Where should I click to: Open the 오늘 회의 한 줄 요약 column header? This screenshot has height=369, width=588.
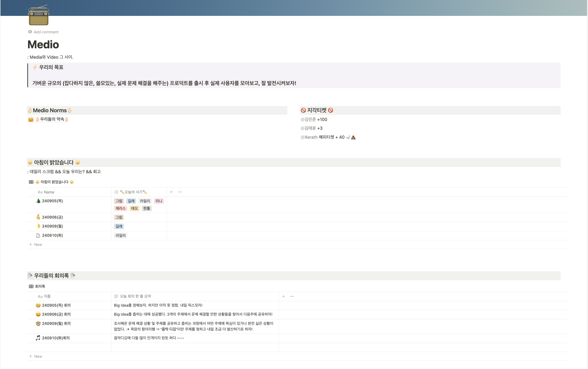coord(135,296)
